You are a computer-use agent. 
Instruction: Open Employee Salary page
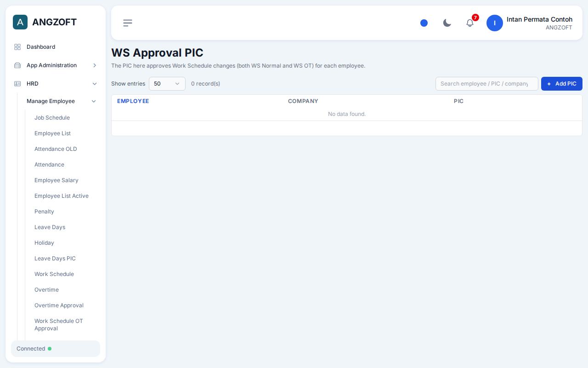pyautogui.click(x=57, y=180)
